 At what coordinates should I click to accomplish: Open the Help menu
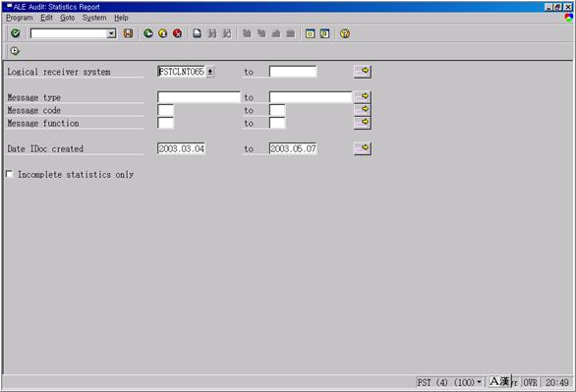coord(121,18)
